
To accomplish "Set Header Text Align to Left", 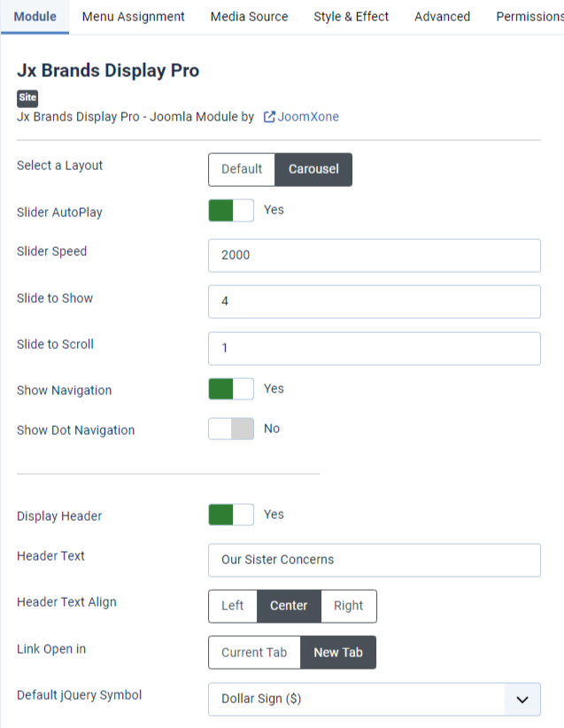I will pos(233,606).
